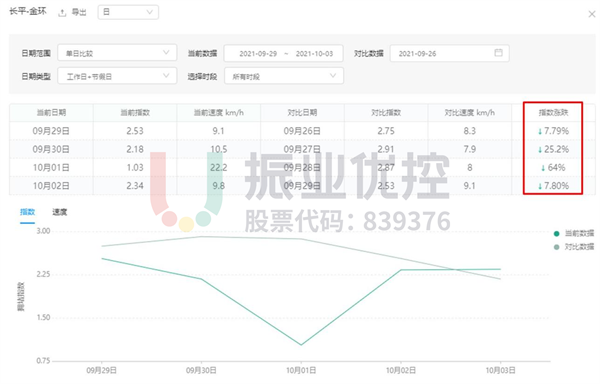
Task: Click the 对比日期 column header
Action: pos(302,112)
